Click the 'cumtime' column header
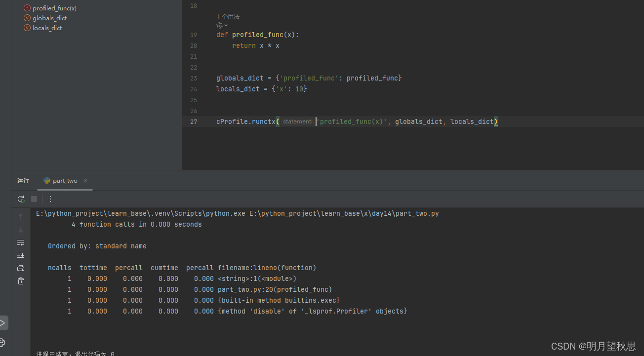This screenshot has height=356, width=644. click(164, 268)
